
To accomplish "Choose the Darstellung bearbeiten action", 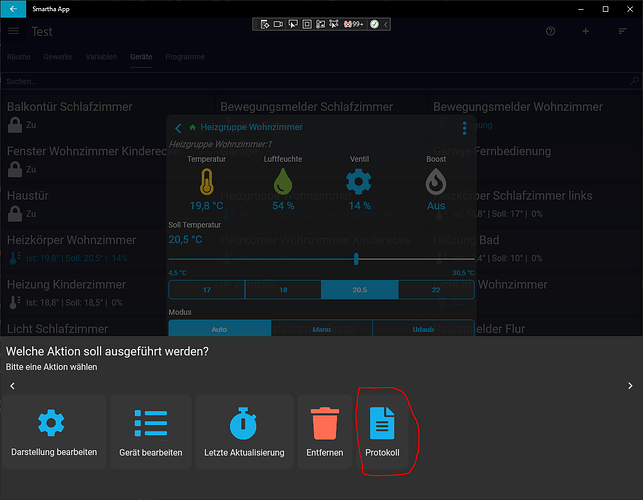I will tap(54, 432).
